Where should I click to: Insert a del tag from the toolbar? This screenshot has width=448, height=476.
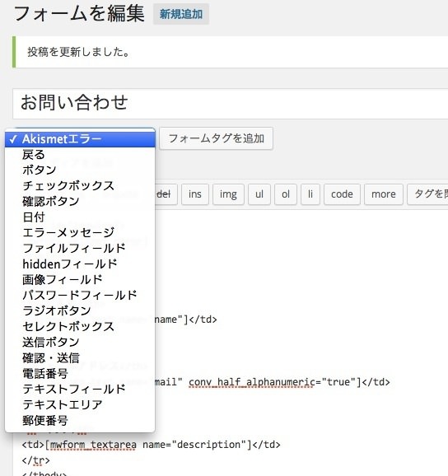[x=166, y=194]
